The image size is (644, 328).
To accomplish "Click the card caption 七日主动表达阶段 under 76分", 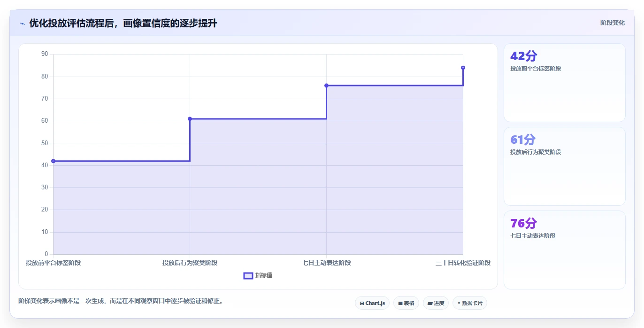I will [x=533, y=236].
